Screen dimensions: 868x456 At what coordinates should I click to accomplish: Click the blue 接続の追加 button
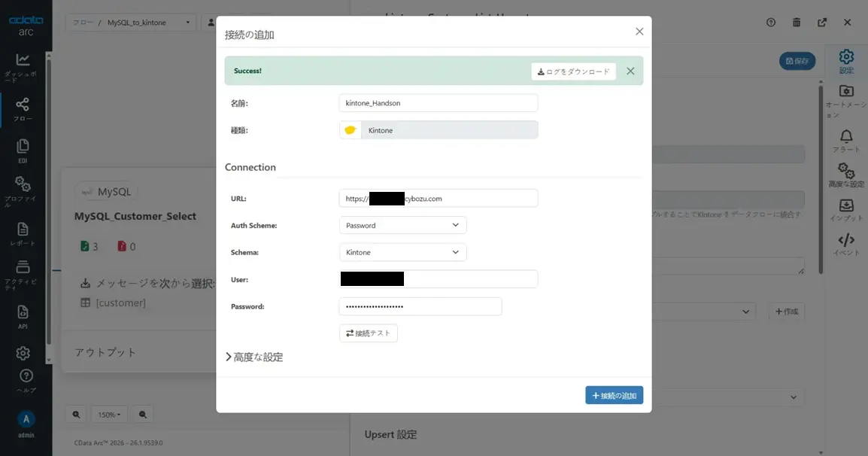pos(614,395)
